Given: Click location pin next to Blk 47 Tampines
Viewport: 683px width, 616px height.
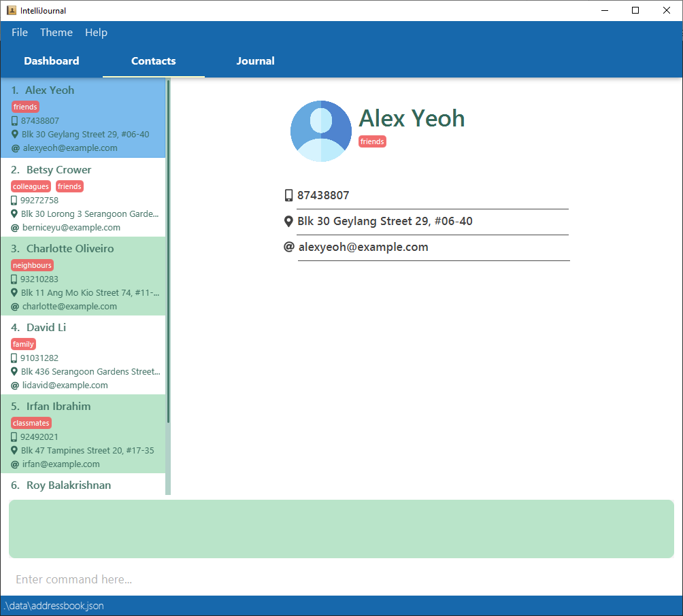Looking at the screenshot, I should [14, 450].
